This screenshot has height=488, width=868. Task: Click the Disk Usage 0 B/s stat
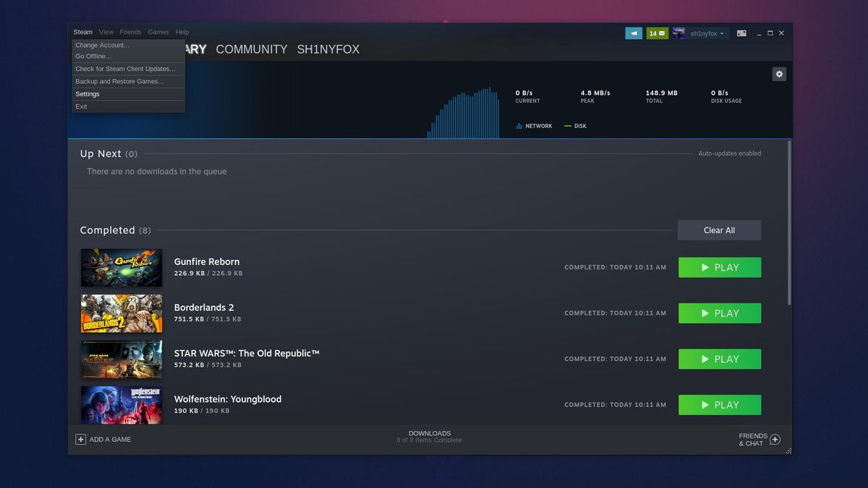726,96
